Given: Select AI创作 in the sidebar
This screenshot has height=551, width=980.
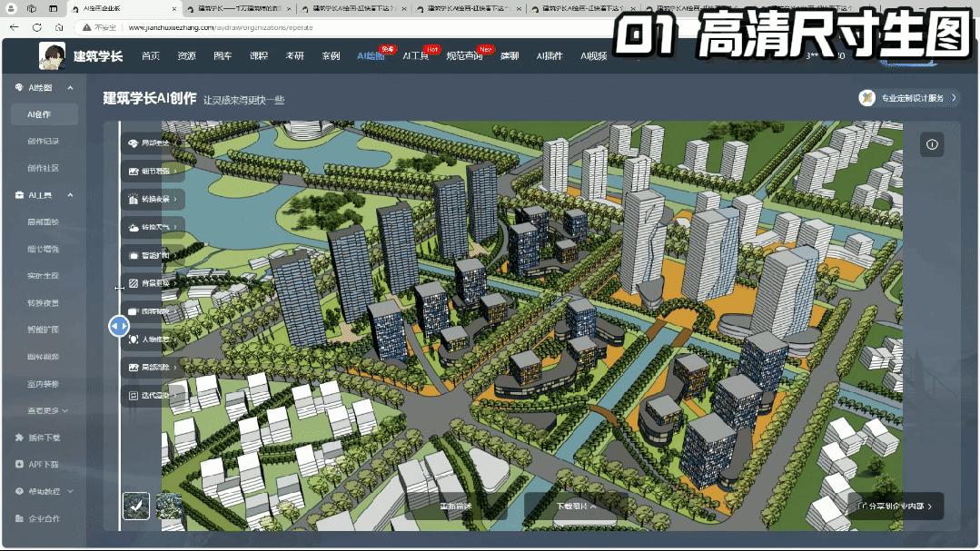Looking at the screenshot, I should click(x=45, y=115).
